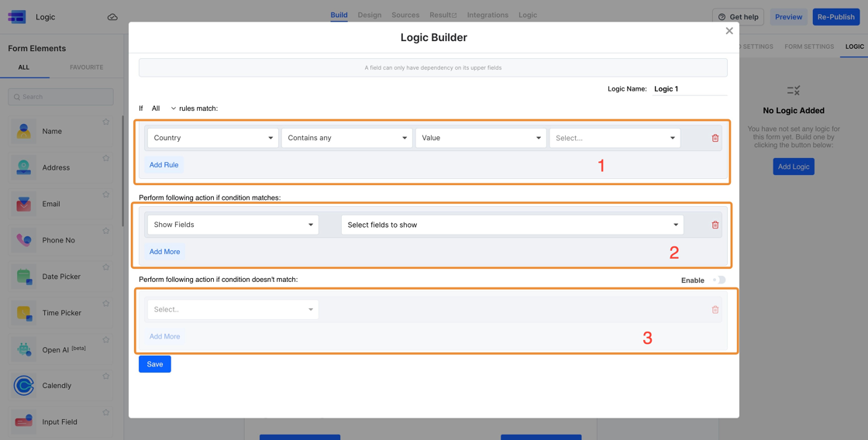Open the Select fields to show dropdown
Viewport: 868px width, 440px height.
click(x=512, y=225)
